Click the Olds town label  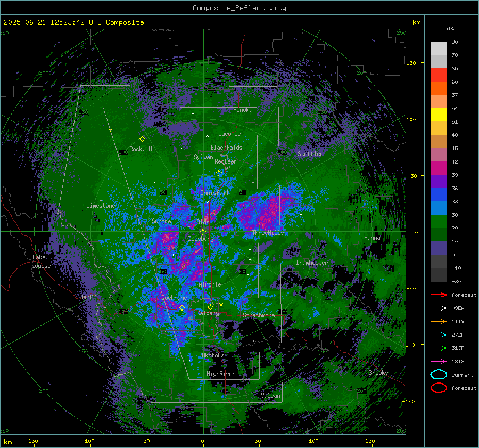pos(203,222)
